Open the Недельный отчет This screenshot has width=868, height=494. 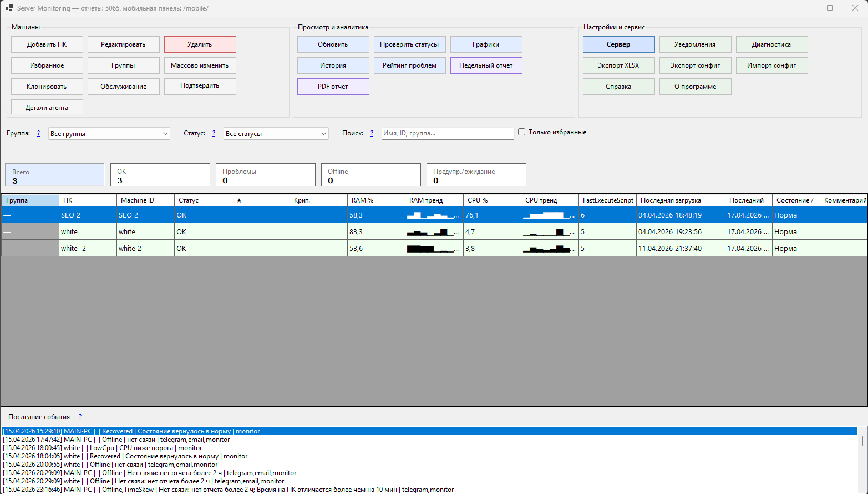(486, 65)
